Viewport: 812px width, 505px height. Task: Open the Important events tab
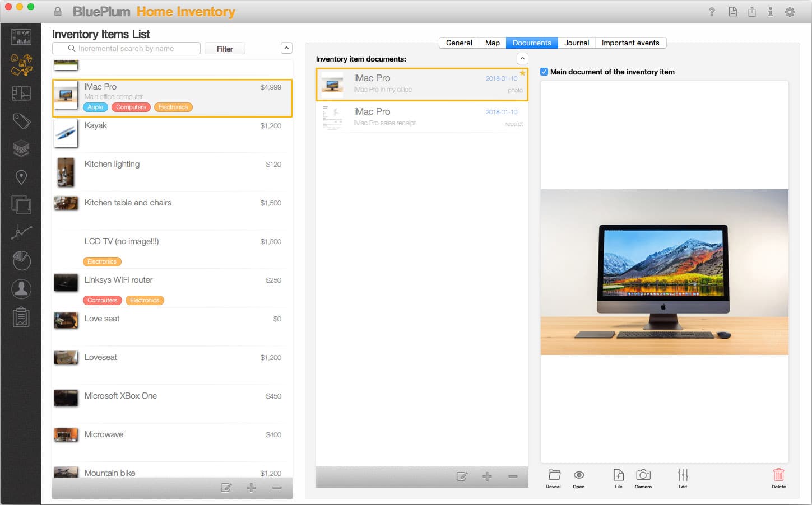click(630, 43)
